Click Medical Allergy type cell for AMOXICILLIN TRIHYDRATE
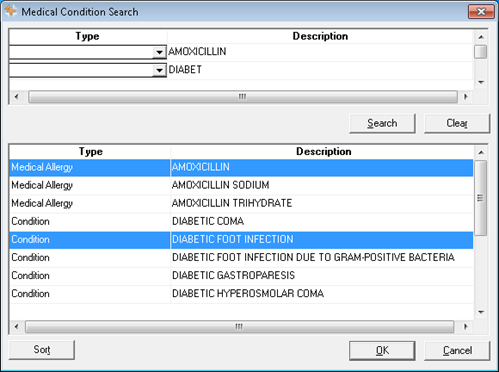Image resolution: width=499 pixels, height=372 pixels. (x=90, y=203)
